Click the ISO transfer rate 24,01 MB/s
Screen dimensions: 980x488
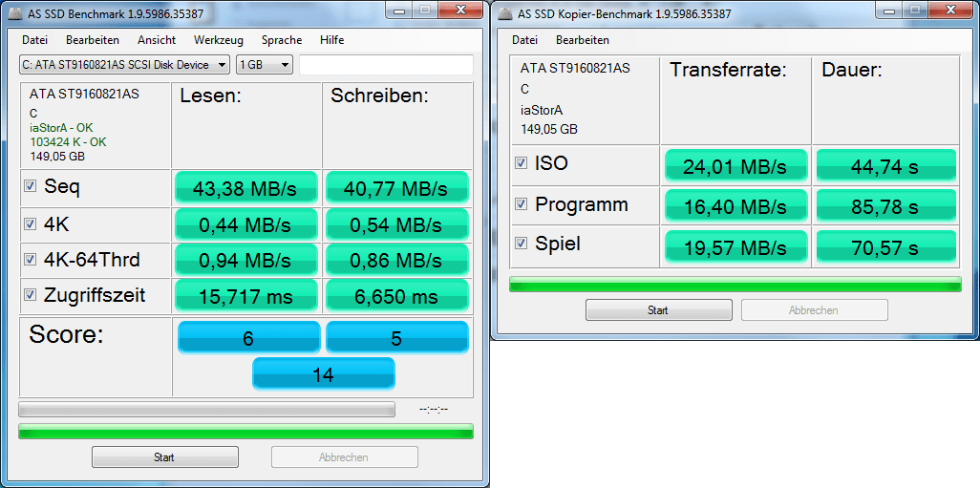[736, 165]
